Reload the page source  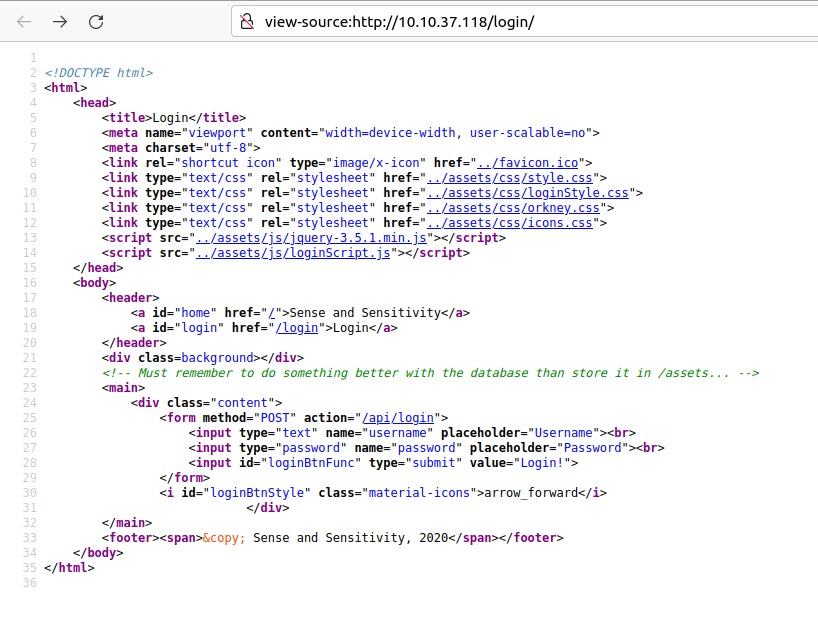point(96,20)
